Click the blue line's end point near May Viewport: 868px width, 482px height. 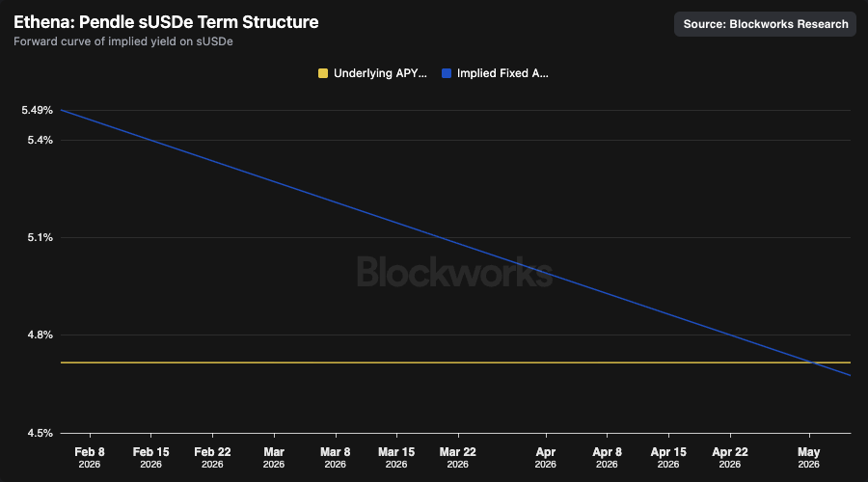coord(851,376)
